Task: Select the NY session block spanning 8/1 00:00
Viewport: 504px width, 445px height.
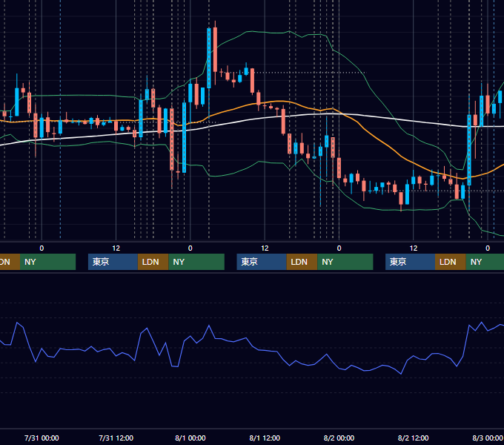Action: pos(196,262)
